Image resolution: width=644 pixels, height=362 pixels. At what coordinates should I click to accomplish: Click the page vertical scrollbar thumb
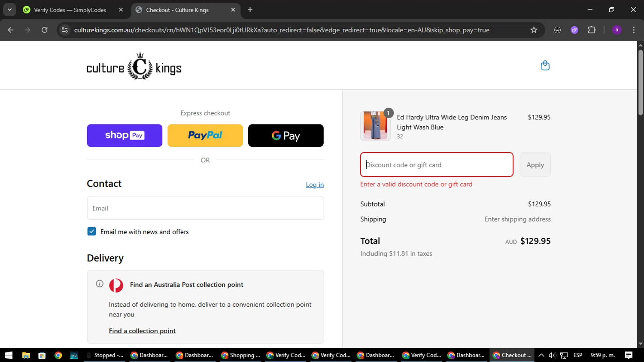(x=641, y=82)
